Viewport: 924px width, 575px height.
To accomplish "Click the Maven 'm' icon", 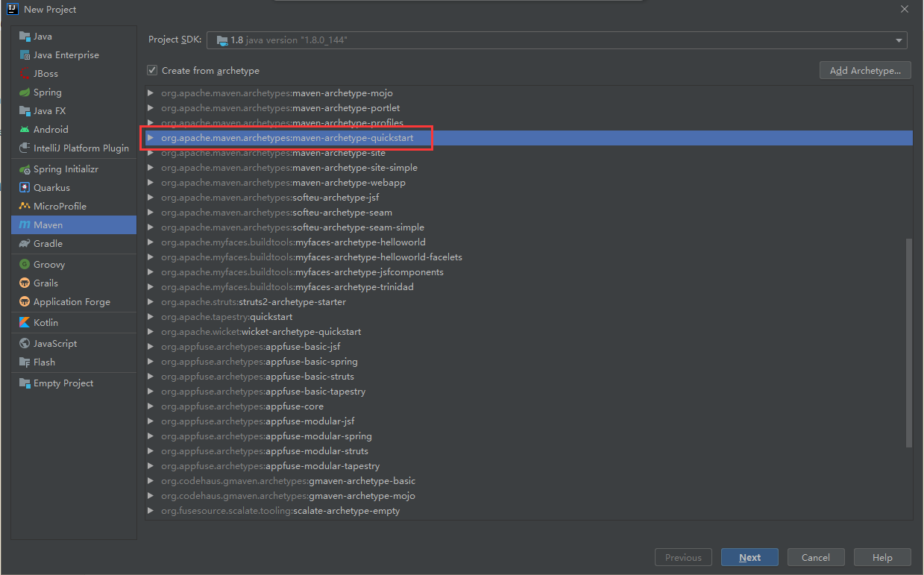I will coord(25,225).
